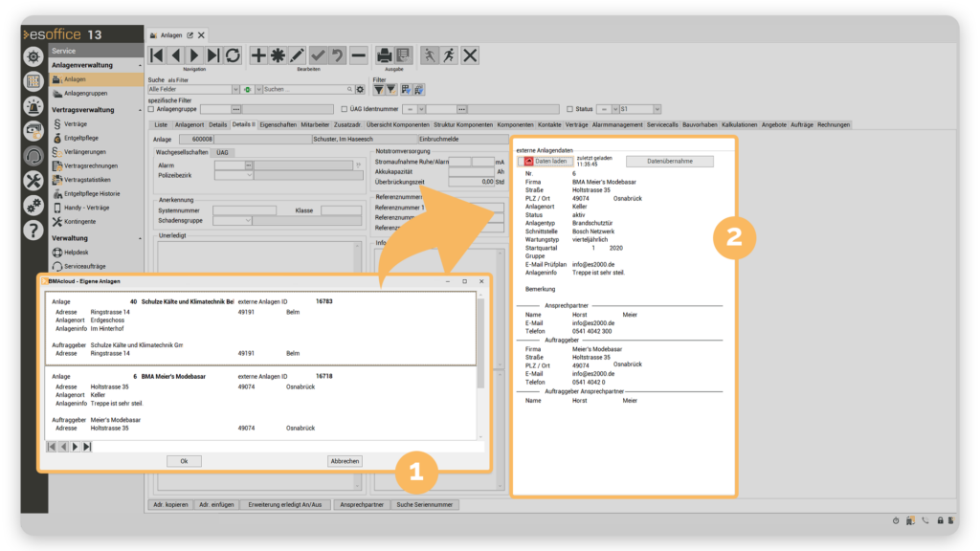Open Anlagengruppen in the Service sidebar
The height and width of the screenshot is (551, 980).
pos(85,94)
